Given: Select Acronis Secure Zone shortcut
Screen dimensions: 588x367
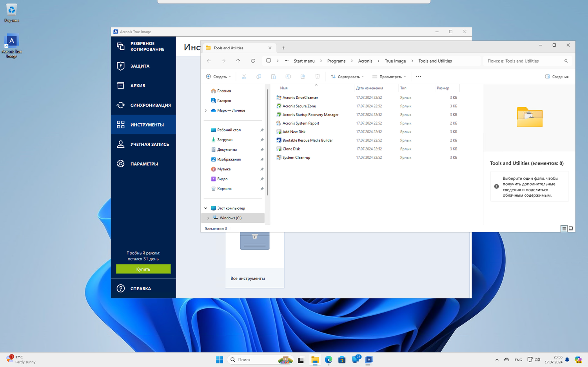Looking at the screenshot, I should click(x=299, y=106).
